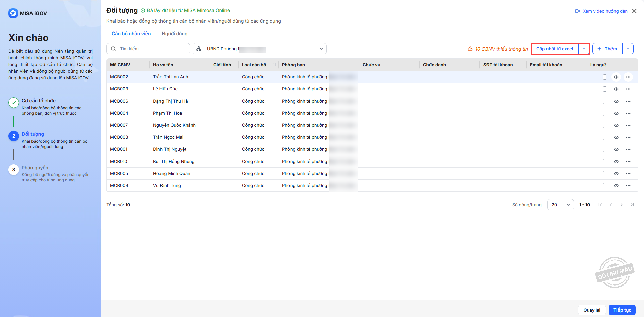Click the completed checkmark of Cơ cấu tổ chức step
Screen dimensions: 644x317
(x=14, y=103)
